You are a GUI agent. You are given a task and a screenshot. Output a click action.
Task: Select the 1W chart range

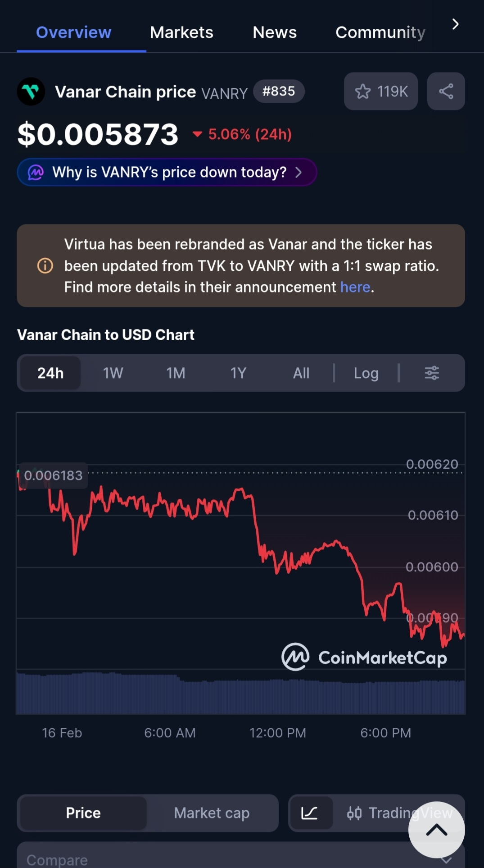(x=113, y=373)
